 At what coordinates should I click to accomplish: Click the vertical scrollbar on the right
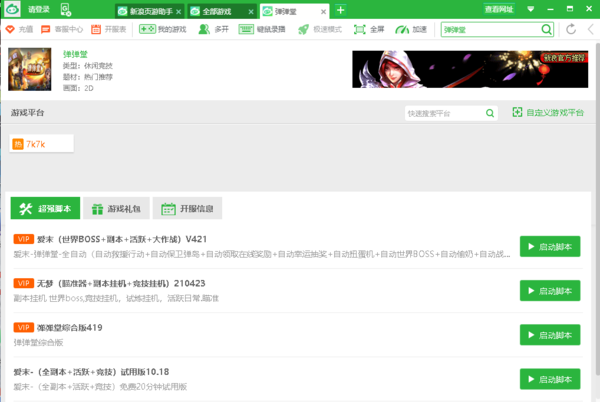(597, 207)
